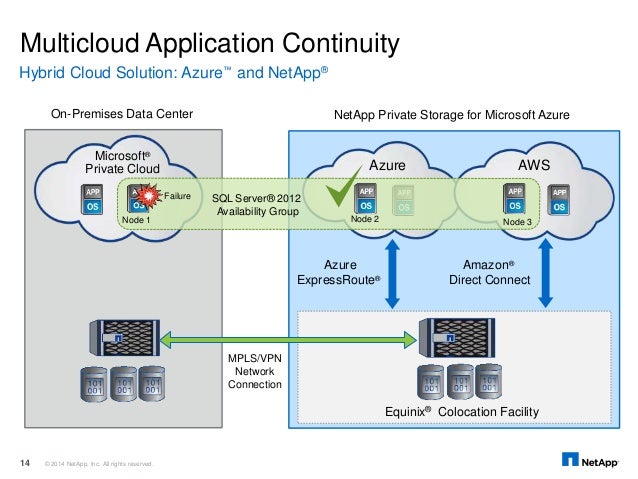Click the "Azure ExpressRoute" label
638x479 pixels.
coord(339,272)
